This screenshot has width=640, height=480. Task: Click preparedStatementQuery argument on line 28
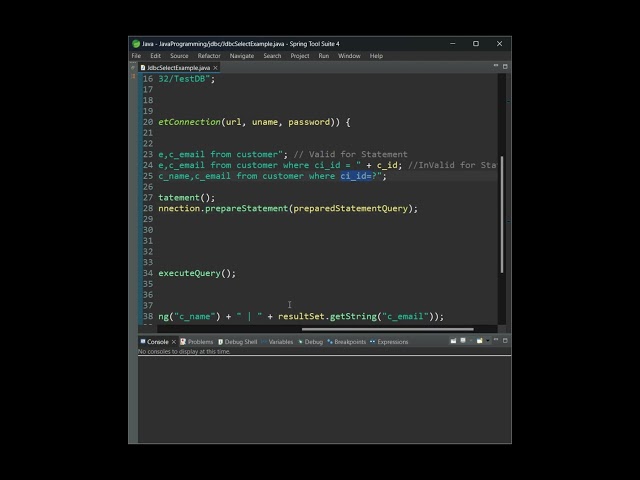351,209
